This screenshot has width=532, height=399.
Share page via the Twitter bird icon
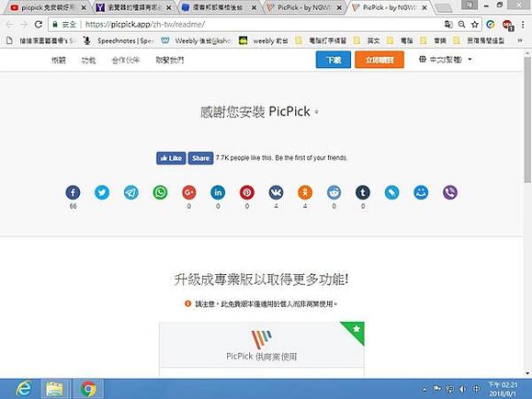tap(102, 192)
